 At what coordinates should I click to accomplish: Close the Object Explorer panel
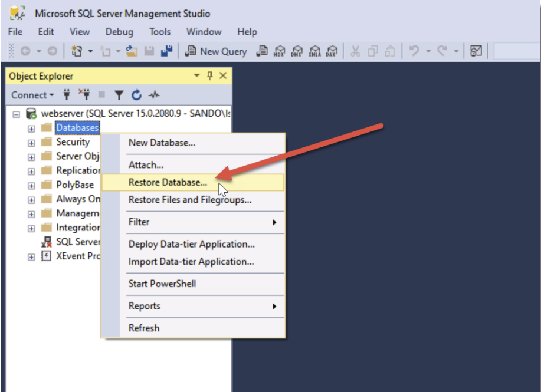(223, 75)
